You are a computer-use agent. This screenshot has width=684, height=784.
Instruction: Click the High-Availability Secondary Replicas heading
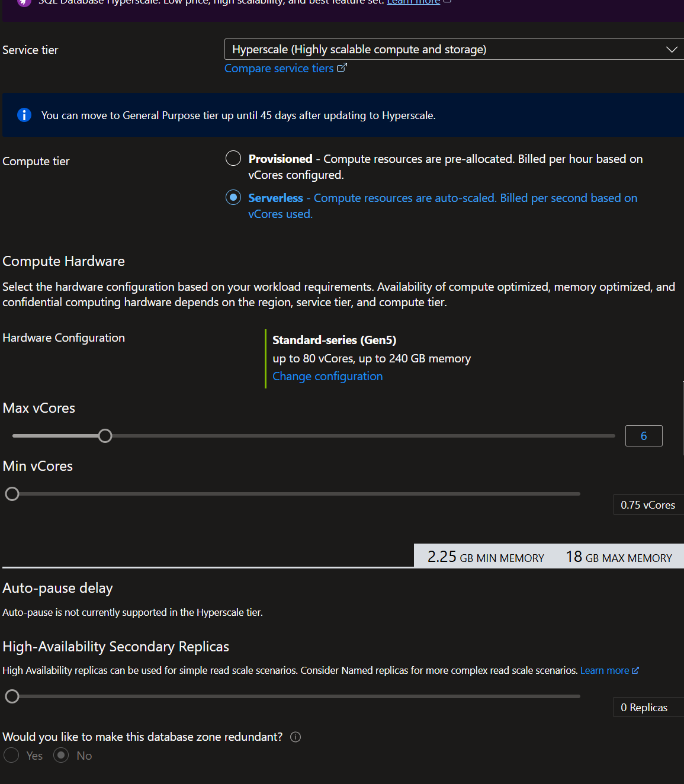[115, 647]
